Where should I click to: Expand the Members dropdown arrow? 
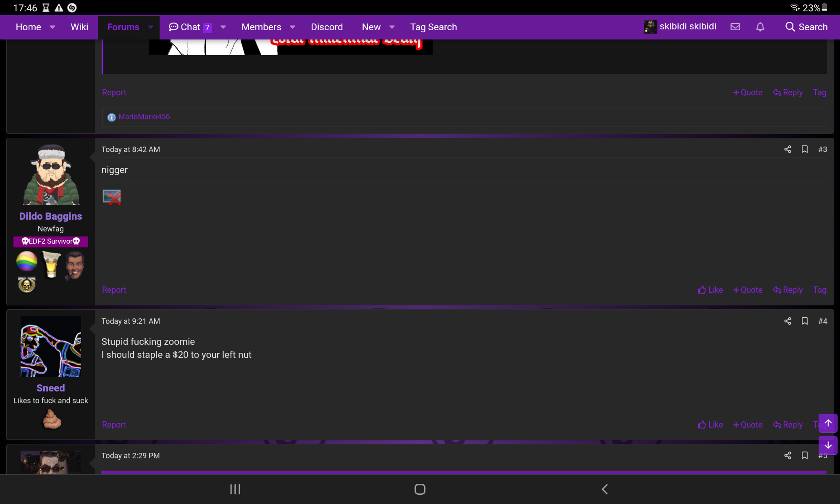tap(293, 27)
